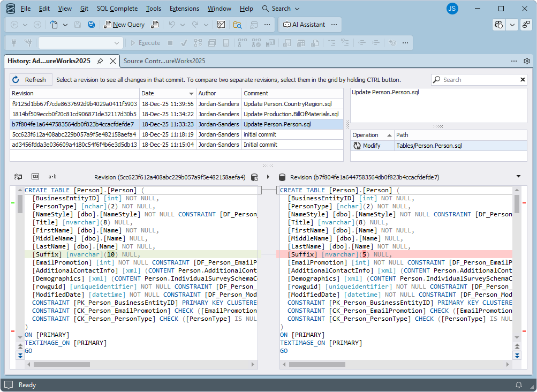Image resolution: width=537 pixels, height=392 pixels.
Task: Click the notifications bell in status bar
Action: click(518, 385)
